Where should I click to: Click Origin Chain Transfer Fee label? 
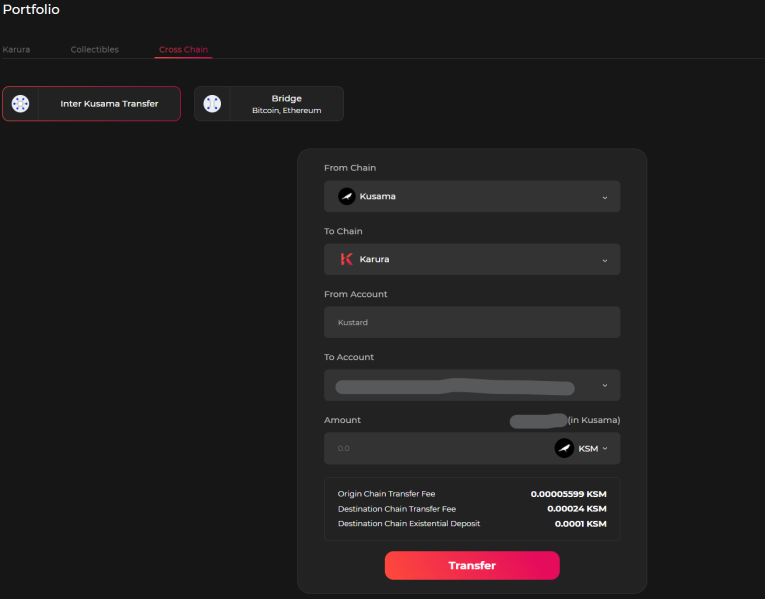[386, 494]
